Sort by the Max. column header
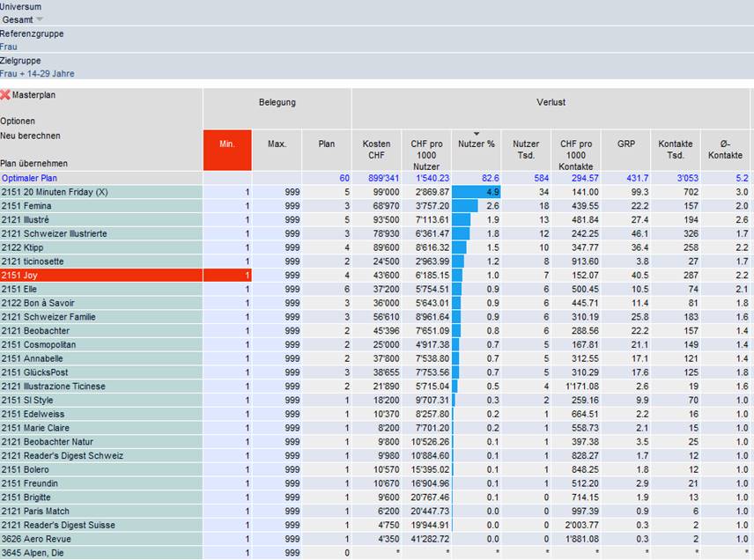 277,150
